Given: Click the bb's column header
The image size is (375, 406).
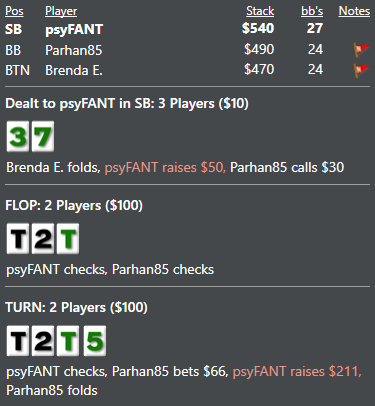Looking at the screenshot, I should coord(312,11).
